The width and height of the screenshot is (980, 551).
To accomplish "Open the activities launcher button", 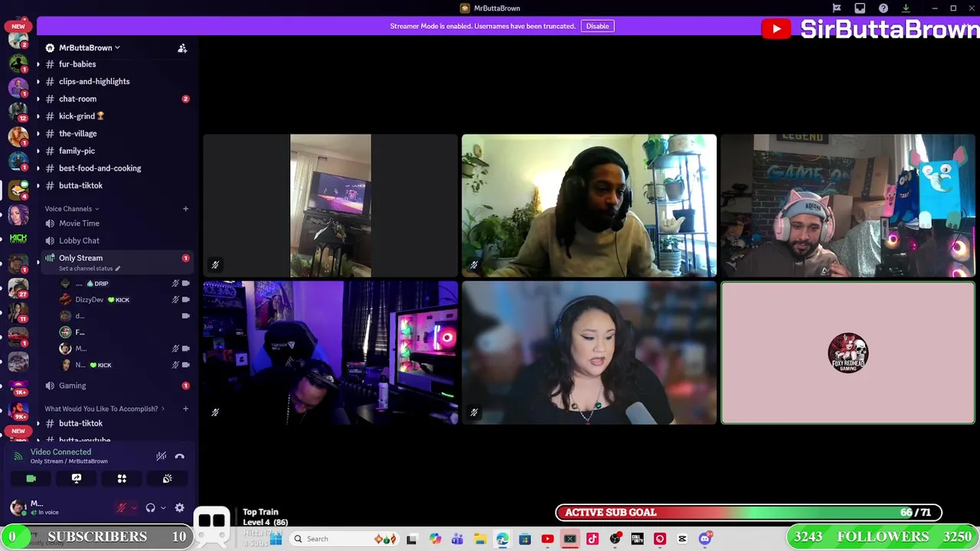I will pos(122,478).
